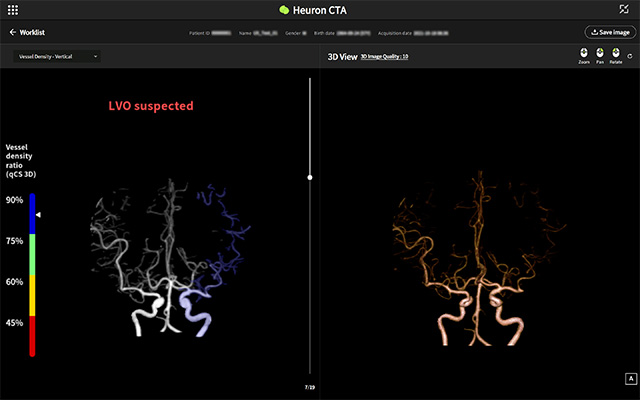Click the red segment of density color bar
The height and width of the screenshot is (400, 640).
(32, 335)
